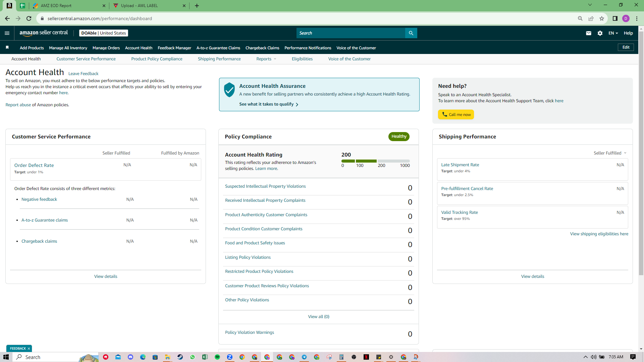Image resolution: width=644 pixels, height=362 pixels.
Task: Bookmark this tab with the star icon
Action: click(x=602, y=18)
